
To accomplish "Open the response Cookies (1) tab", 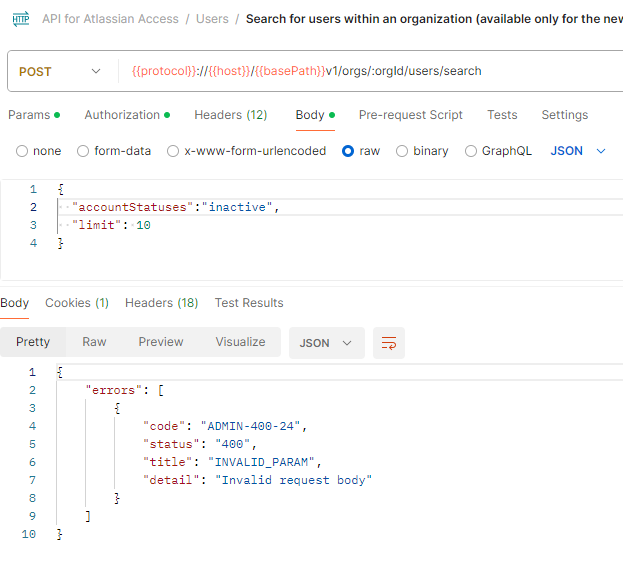I will (x=77, y=303).
